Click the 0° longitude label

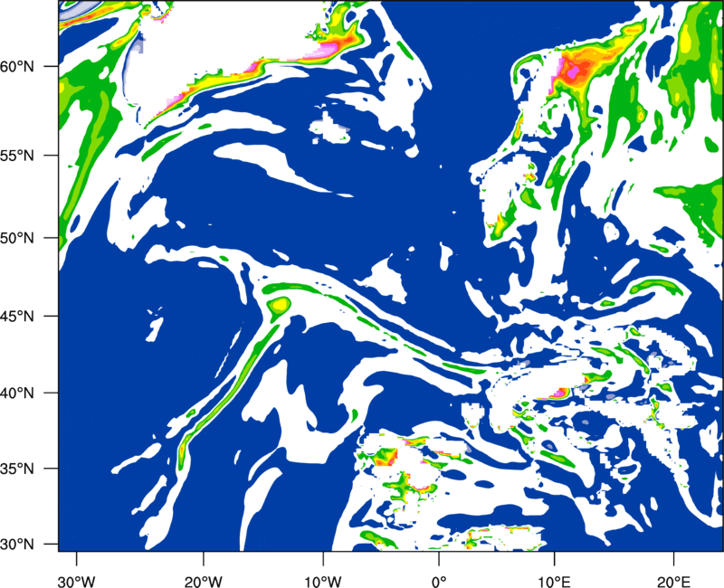[x=439, y=582]
